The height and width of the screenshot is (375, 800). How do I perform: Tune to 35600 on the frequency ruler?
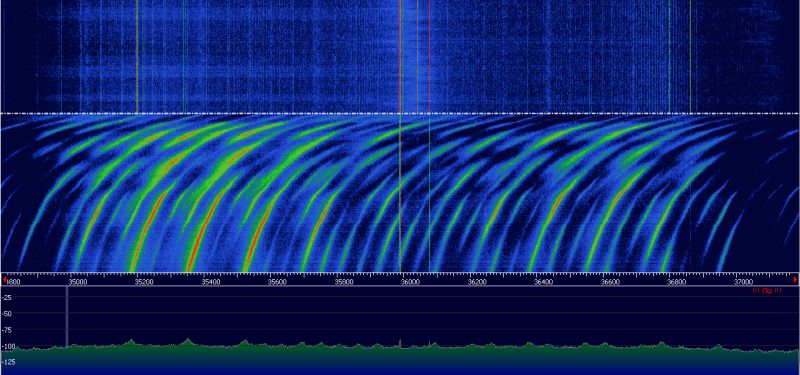pos(277,282)
